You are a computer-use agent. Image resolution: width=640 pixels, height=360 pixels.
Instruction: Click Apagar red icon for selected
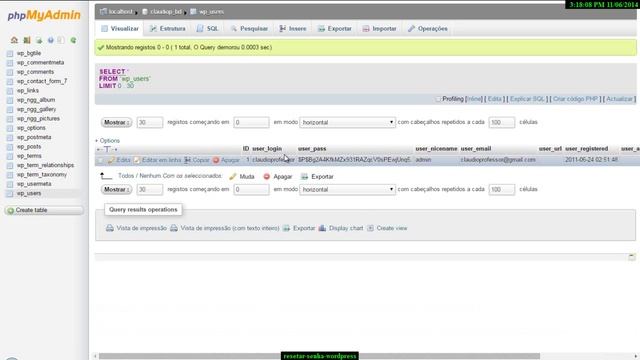267,176
